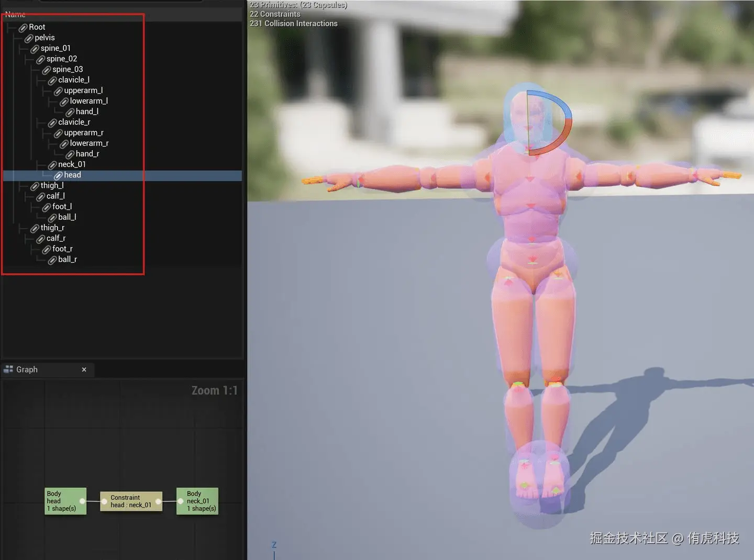This screenshot has width=754, height=560.
Task: Select calf_r in the skeleton tree
Action: pos(56,239)
